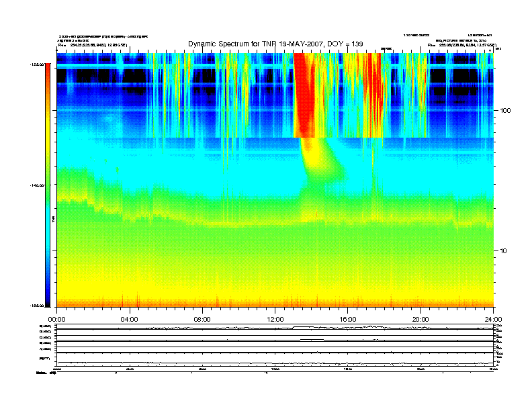Click the 24:00 time axis label

point(493,320)
